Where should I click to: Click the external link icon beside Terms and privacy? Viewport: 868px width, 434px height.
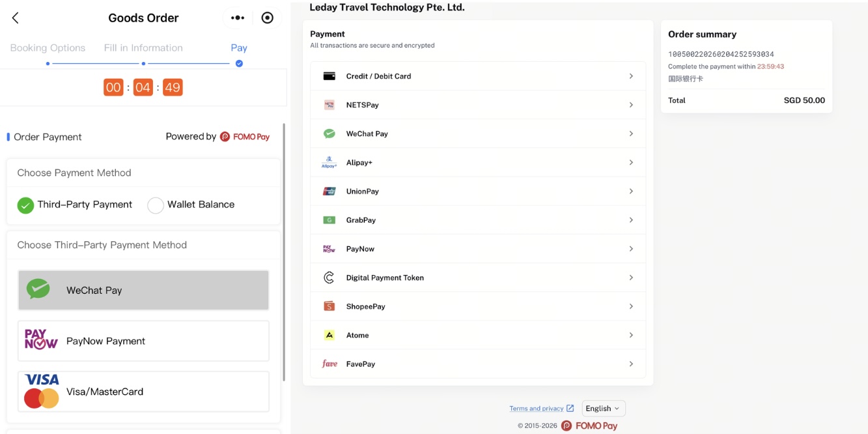coord(570,409)
